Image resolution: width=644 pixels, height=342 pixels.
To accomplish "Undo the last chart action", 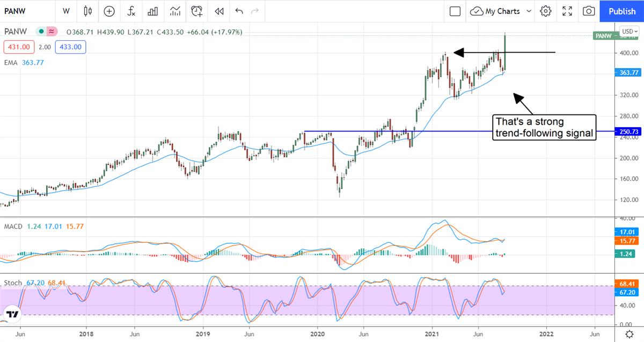I will tap(239, 11).
